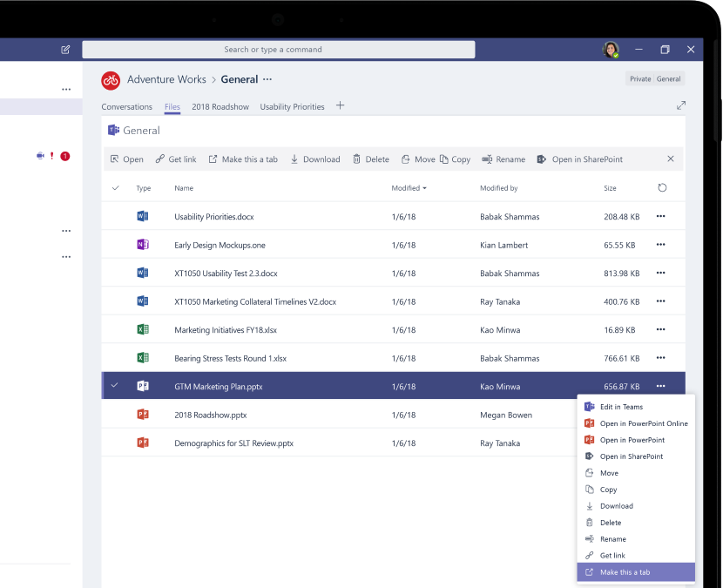
Task: Click Copy in the file toolbar
Action: (x=455, y=159)
